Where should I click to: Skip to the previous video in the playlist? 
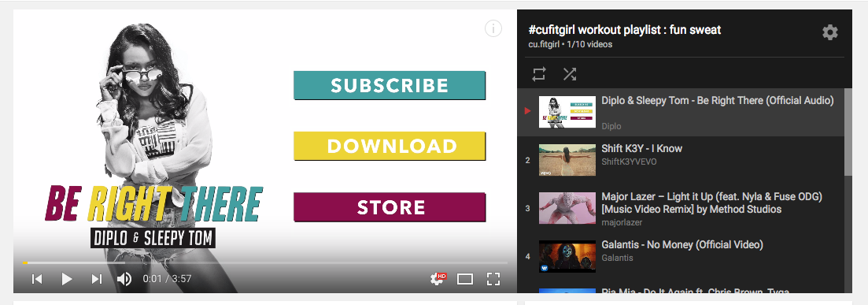click(37, 279)
